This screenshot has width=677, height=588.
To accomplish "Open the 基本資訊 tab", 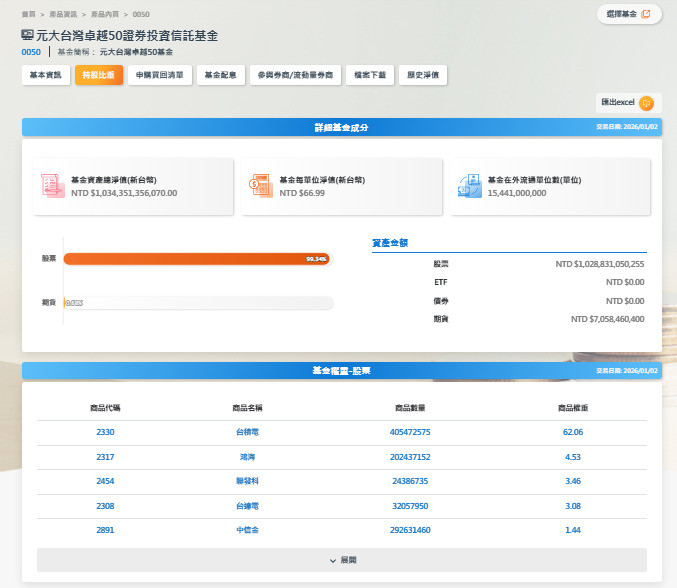I will coord(45,75).
